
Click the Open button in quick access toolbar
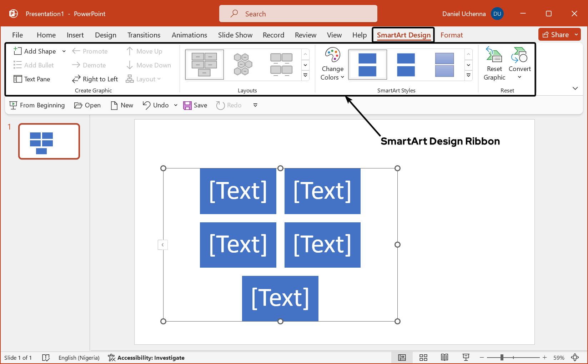pyautogui.click(x=87, y=105)
